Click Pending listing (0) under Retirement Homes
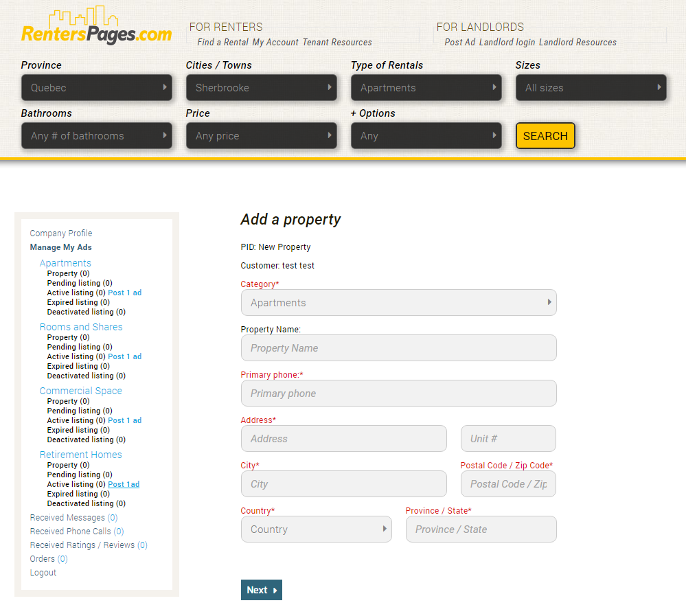Viewport: 686px width, 616px height. pyautogui.click(x=80, y=475)
